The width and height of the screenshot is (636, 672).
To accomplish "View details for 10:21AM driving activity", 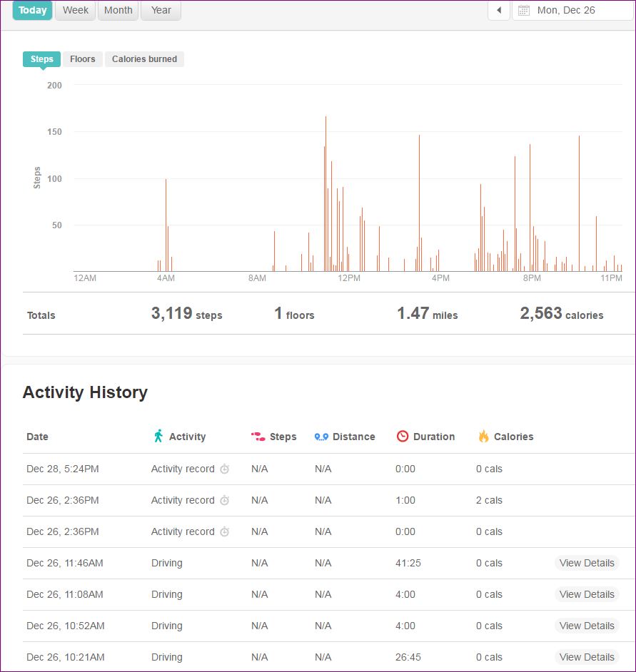I will click(586, 657).
